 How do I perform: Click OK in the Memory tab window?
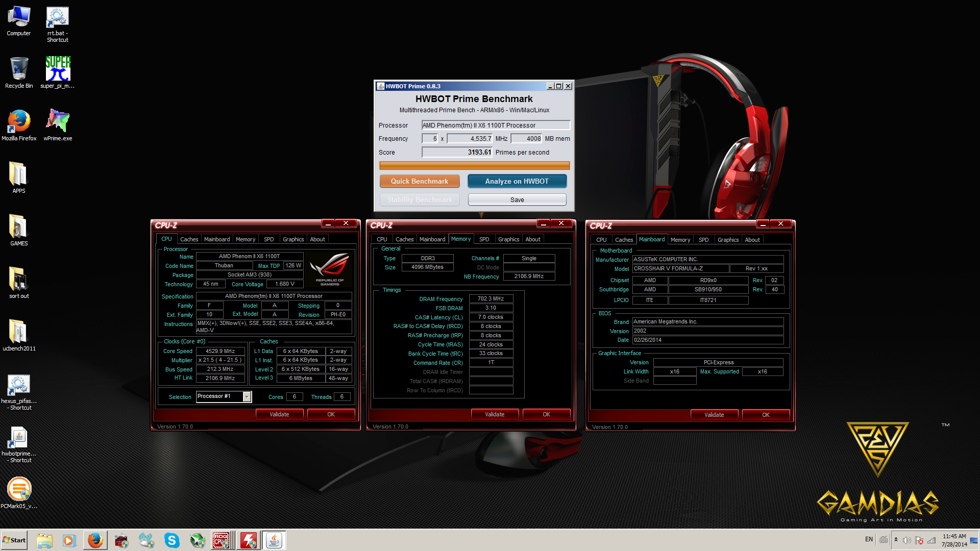pyautogui.click(x=546, y=414)
